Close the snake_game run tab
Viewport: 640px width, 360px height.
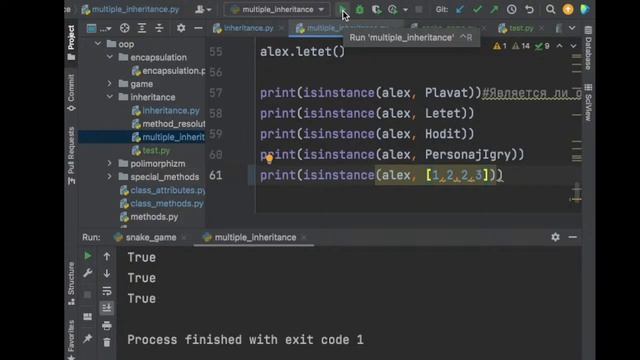tap(184, 237)
